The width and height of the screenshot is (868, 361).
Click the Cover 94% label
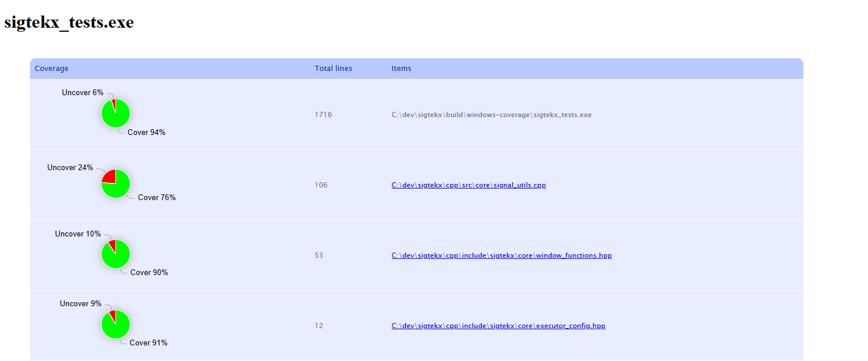click(145, 132)
